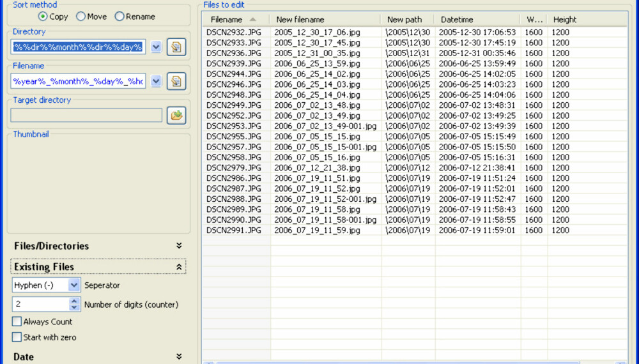Sort by Filename column header
Viewport: 639px width, 364px height.
236,20
